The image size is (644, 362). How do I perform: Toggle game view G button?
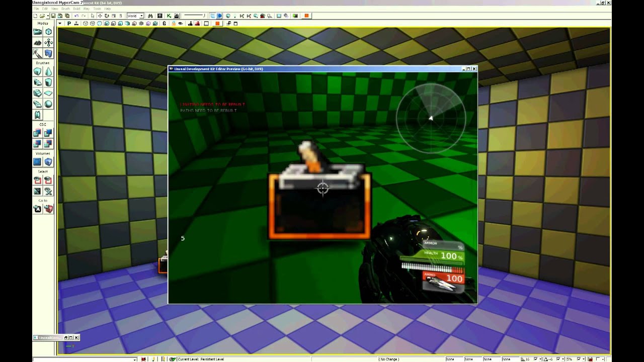(x=164, y=24)
